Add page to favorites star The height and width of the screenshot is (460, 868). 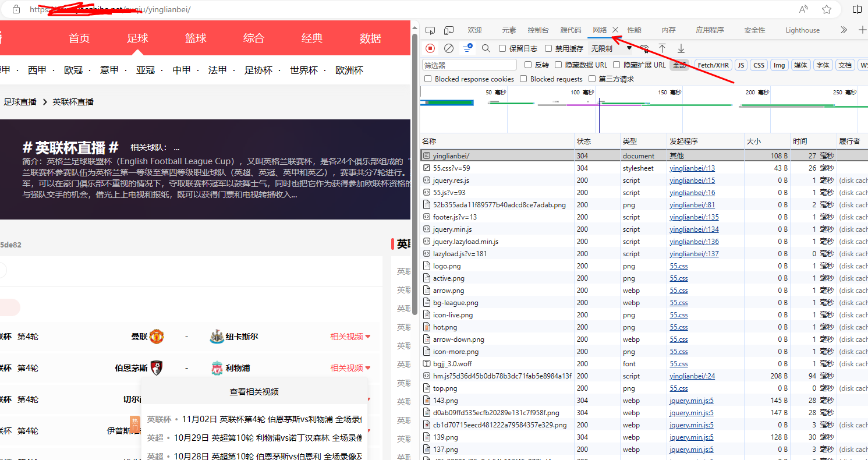tap(827, 9)
